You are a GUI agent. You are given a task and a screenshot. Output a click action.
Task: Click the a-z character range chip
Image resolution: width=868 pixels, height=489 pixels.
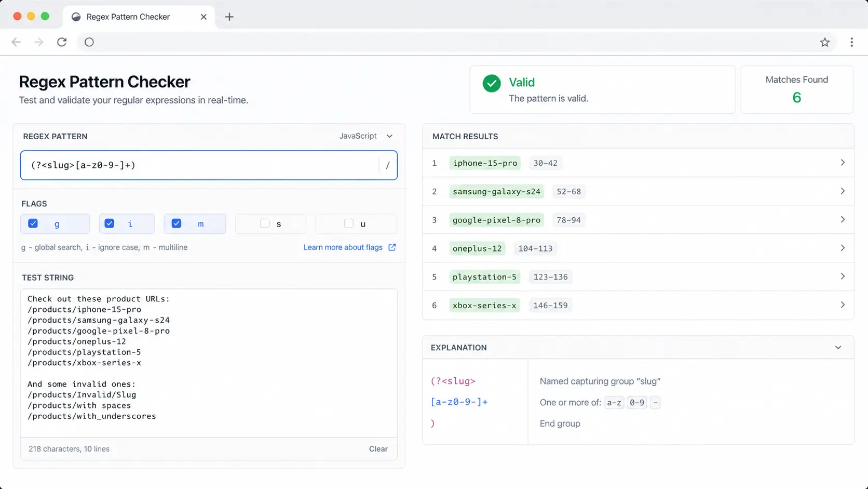(614, 403)
